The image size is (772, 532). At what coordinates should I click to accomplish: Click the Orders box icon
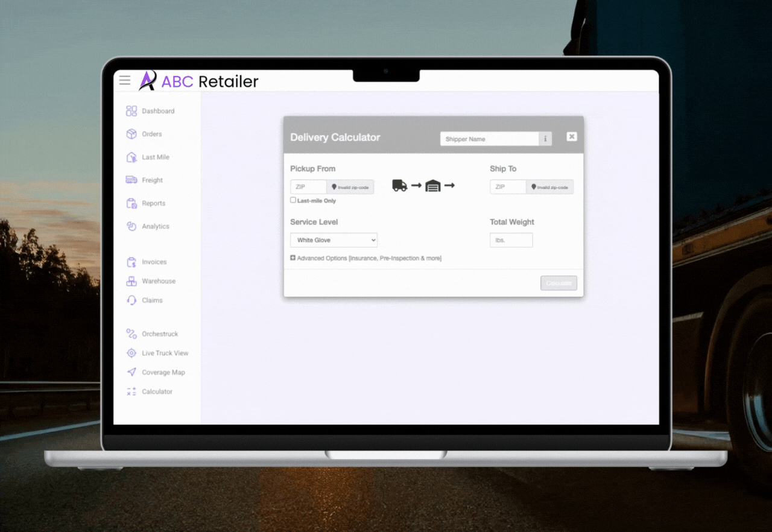131,134
